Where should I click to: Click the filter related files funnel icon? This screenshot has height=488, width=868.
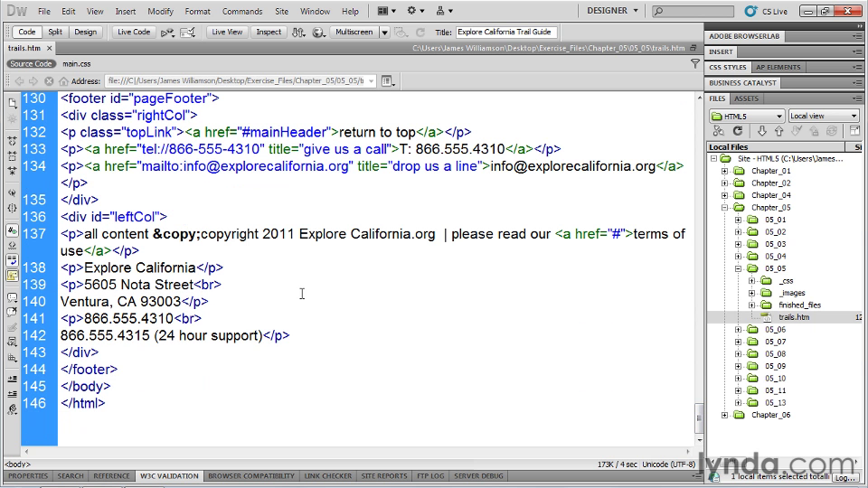(x=694, y=64)
